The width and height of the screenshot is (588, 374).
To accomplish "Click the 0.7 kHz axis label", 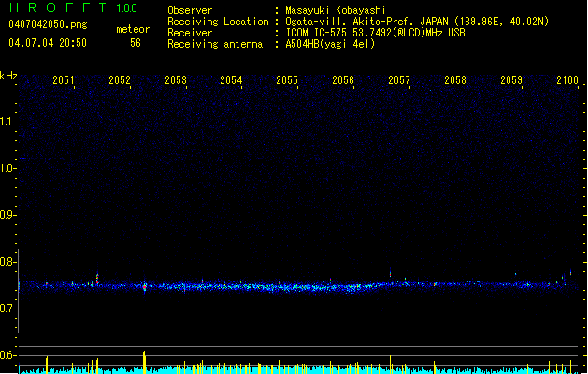I will (x=7, y=309).
